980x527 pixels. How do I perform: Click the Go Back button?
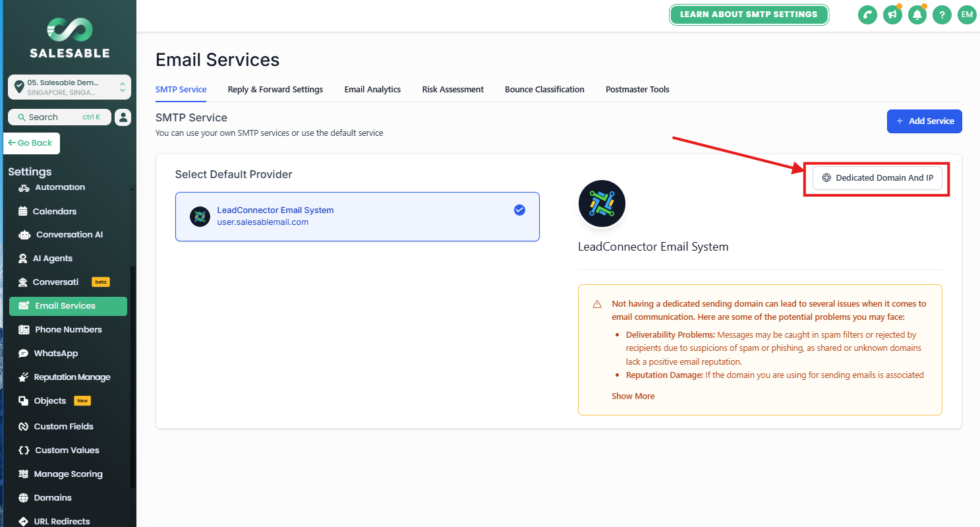[x=32, y=143]
